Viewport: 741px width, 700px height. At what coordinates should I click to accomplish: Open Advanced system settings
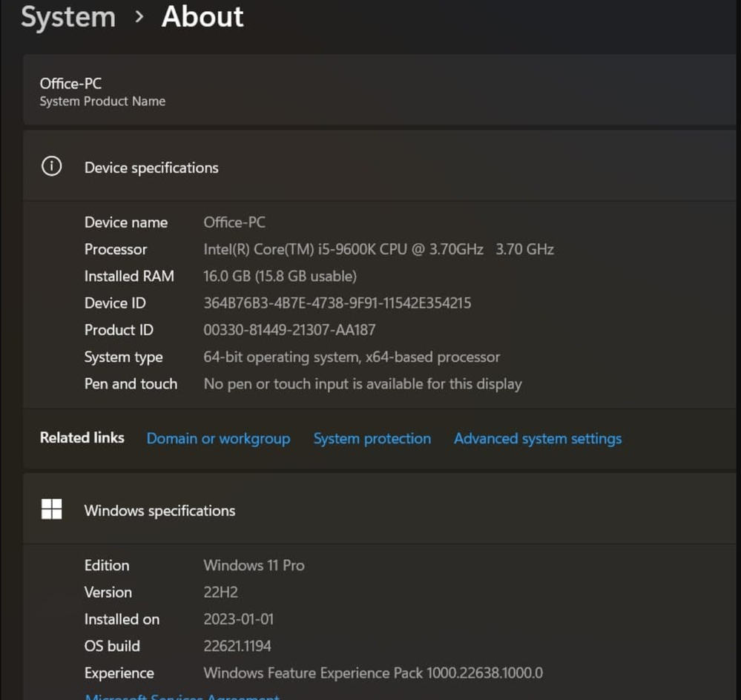pos(538,438)
